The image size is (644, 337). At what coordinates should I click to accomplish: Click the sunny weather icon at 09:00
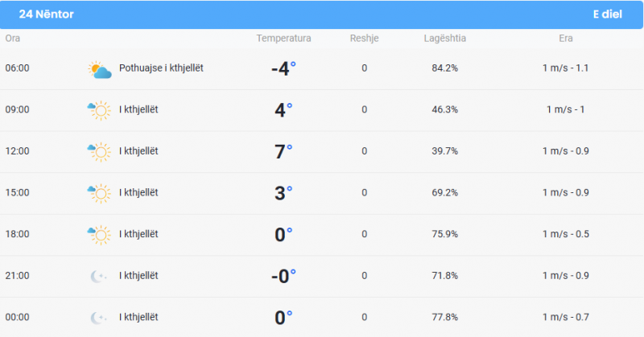[x=99, y=110]
